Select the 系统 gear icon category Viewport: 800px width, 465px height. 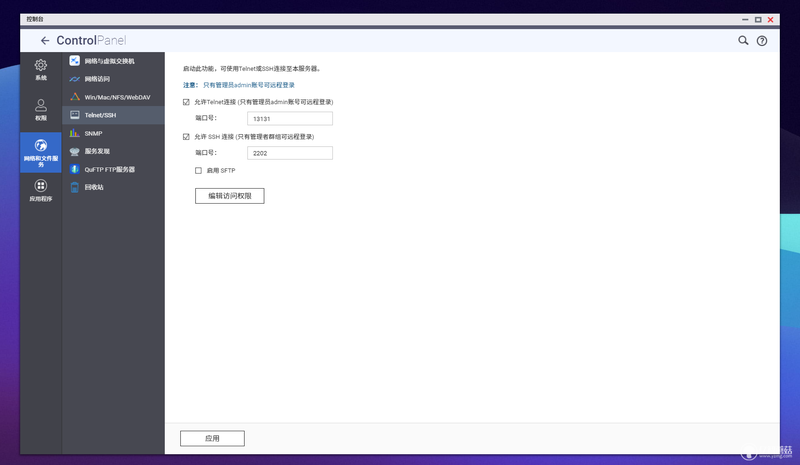coord(41,70)
